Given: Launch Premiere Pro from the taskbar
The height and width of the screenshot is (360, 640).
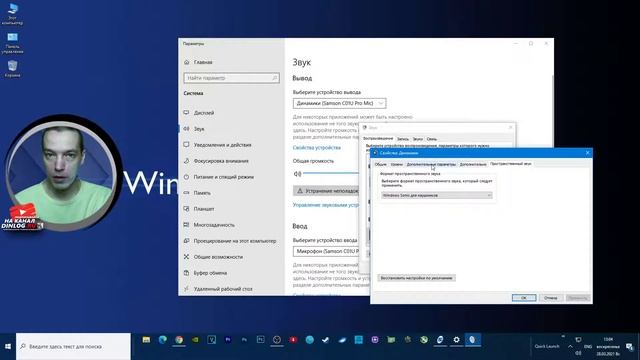Looking at the screenshot, I should 228,340.
